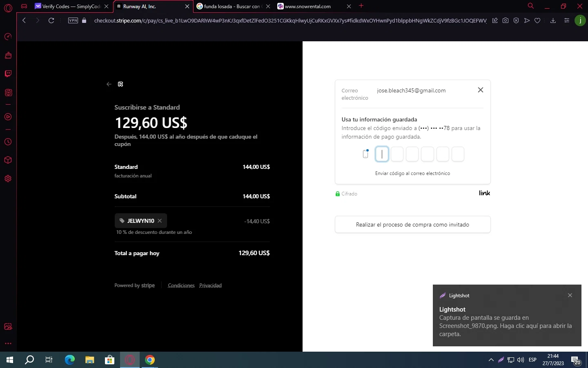Close the Lightshot notification

[570, 295]
